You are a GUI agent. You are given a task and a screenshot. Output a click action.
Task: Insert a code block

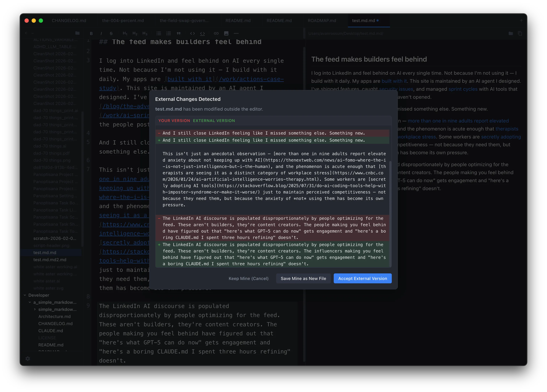tap(203, 34)
